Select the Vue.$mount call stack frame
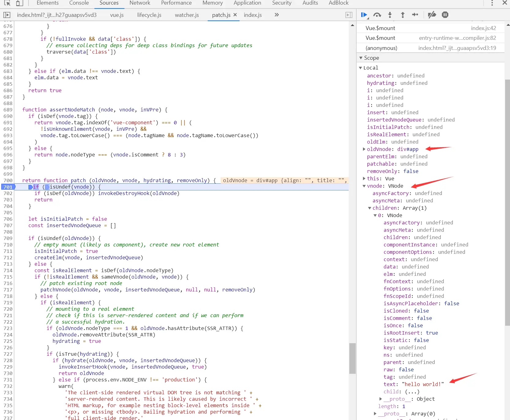This screenshot has width=510, height=420. pos(380,28)
